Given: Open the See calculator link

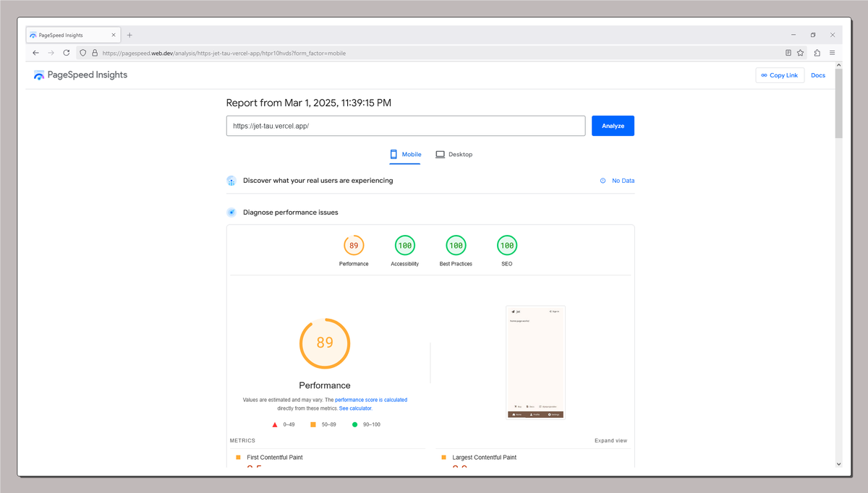Looking at the screenshot, I should pos(355,408).
